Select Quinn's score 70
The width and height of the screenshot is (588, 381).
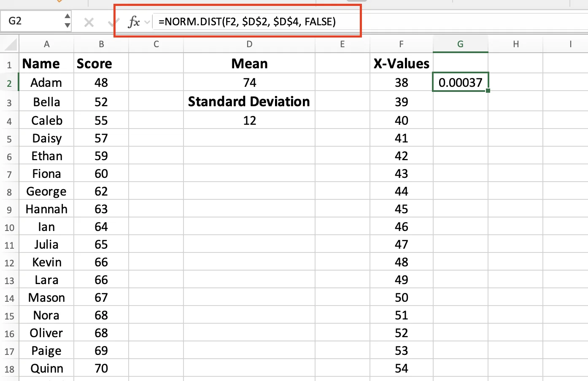coord(101,368)
